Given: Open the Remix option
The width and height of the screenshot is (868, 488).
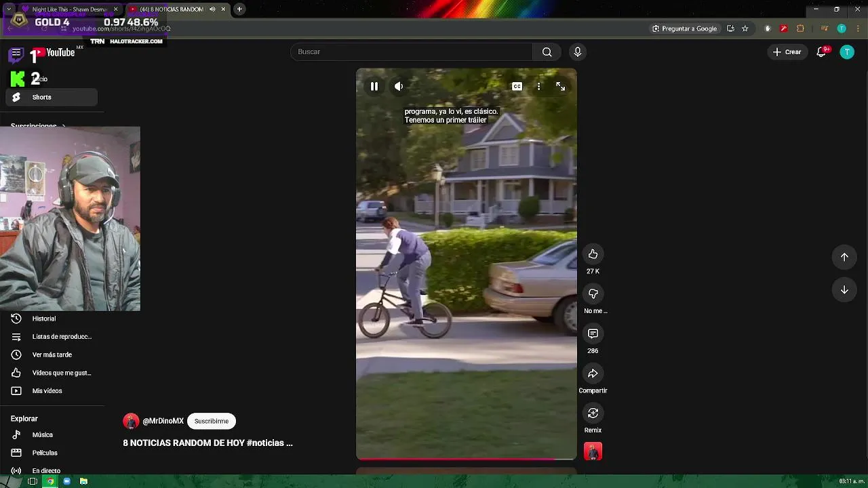Looking at the screenshot, I should (x=593, y=413).
